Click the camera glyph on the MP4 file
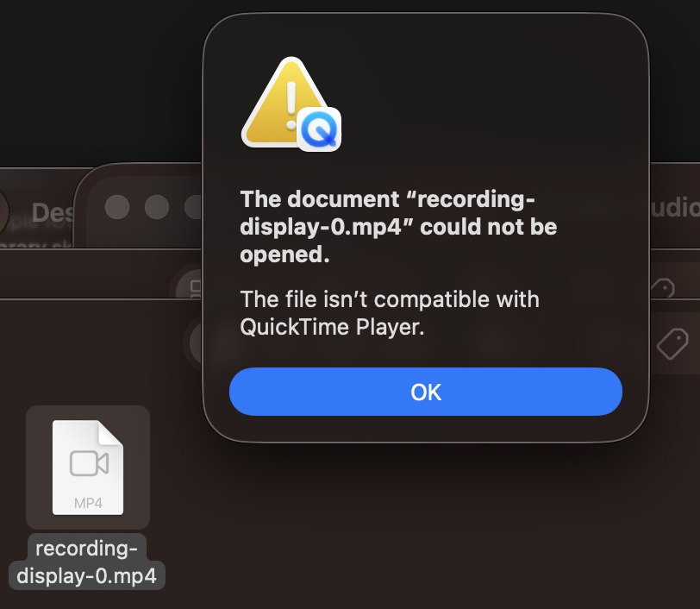 pos(88,463)
